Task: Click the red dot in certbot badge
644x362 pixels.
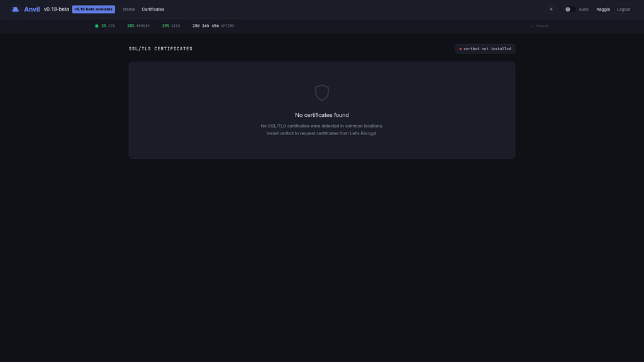Action: pos(460,49)
